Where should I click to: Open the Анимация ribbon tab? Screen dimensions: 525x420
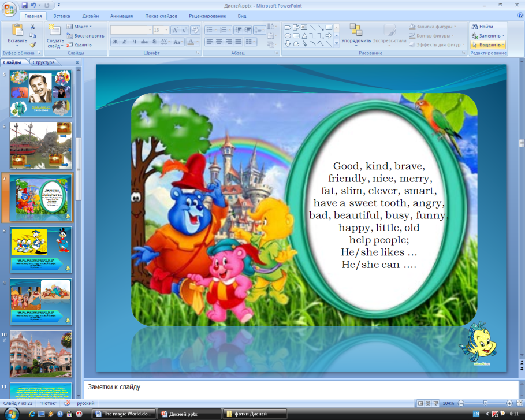[121, 16]
